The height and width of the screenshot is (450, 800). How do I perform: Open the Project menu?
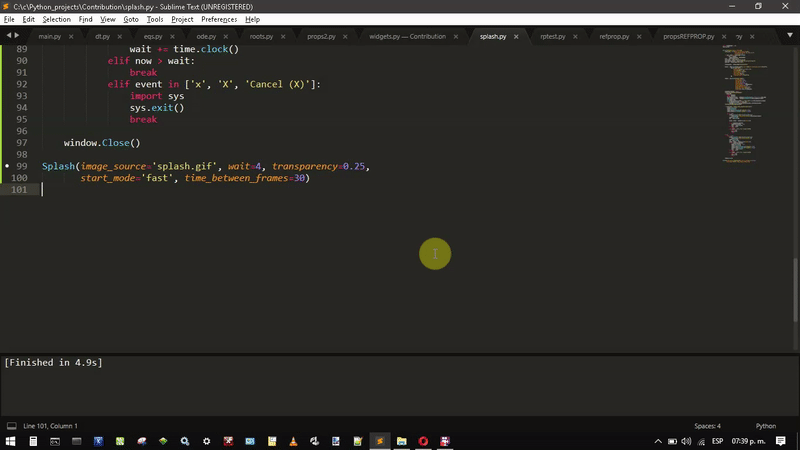click(x=182, y=19)
